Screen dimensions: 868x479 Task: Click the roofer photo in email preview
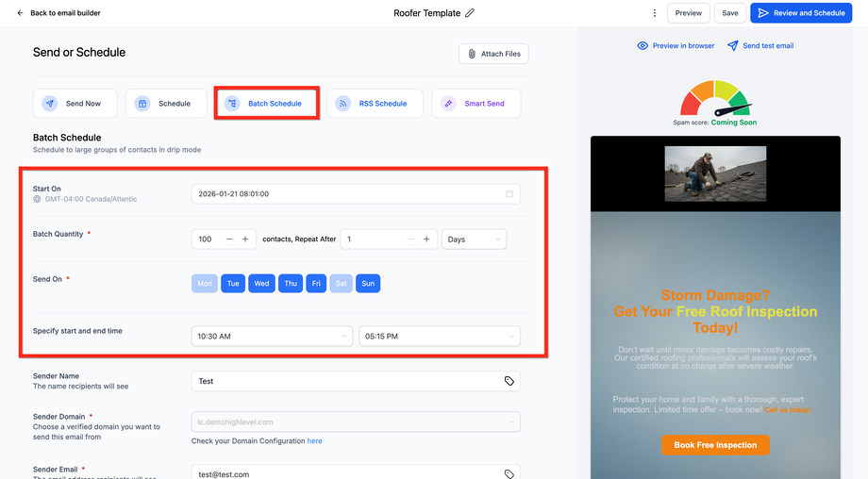click(714, 173)
